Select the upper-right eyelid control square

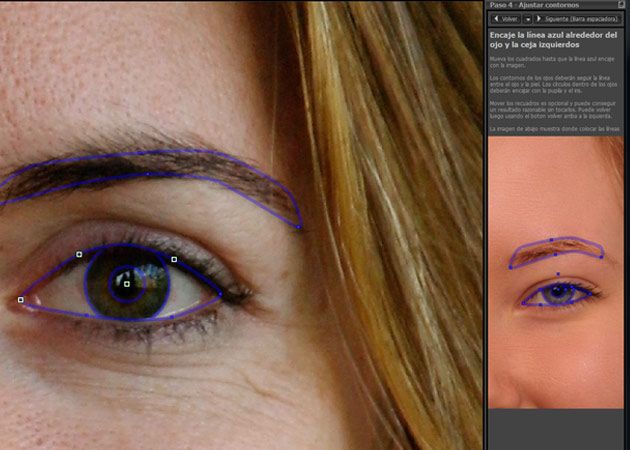pos(173,259)
